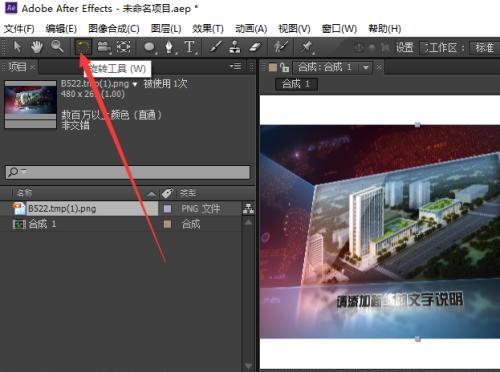Select the Ellipse mask shape tool
Viewport: 500px width, 372px height.
coord(149,47)
